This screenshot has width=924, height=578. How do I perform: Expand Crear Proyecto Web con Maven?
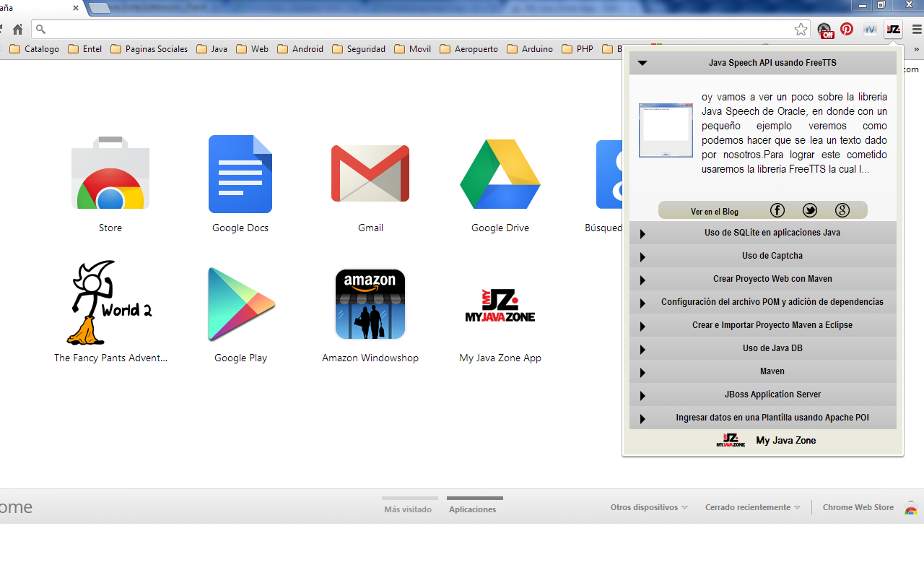[x=763, y=279]
